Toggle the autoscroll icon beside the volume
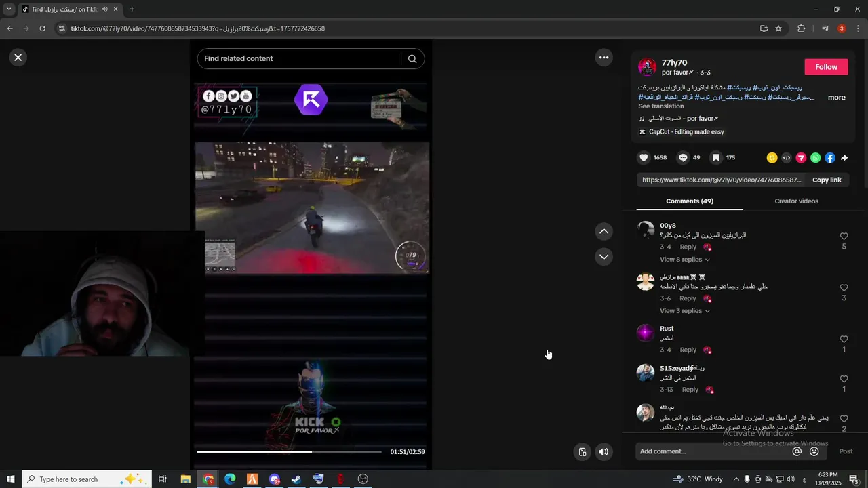This screenshot has width=868, height=488. click(582, 452)
